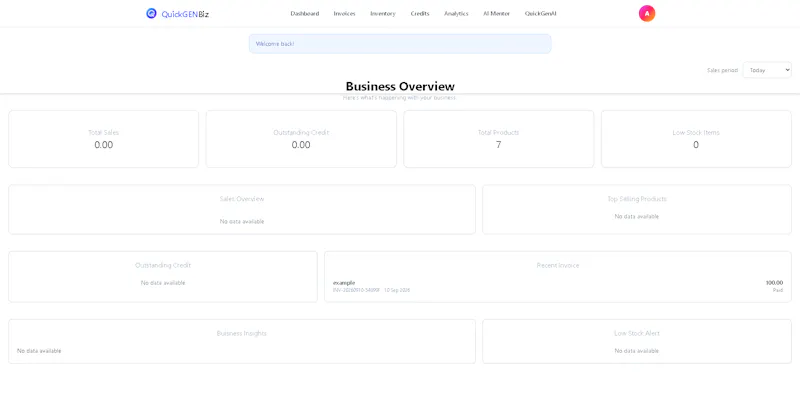
Task: Click the Paid status label
Action: coord(778,290)
